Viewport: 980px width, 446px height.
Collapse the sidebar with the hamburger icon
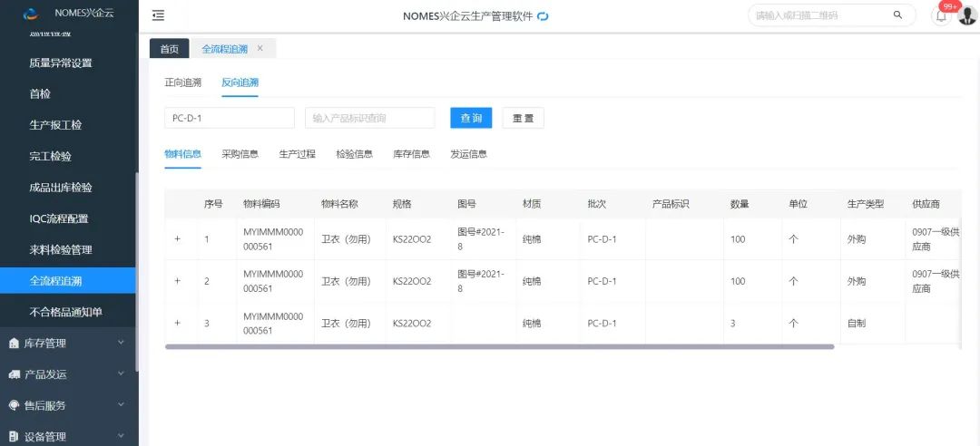[x=158, y=15]
